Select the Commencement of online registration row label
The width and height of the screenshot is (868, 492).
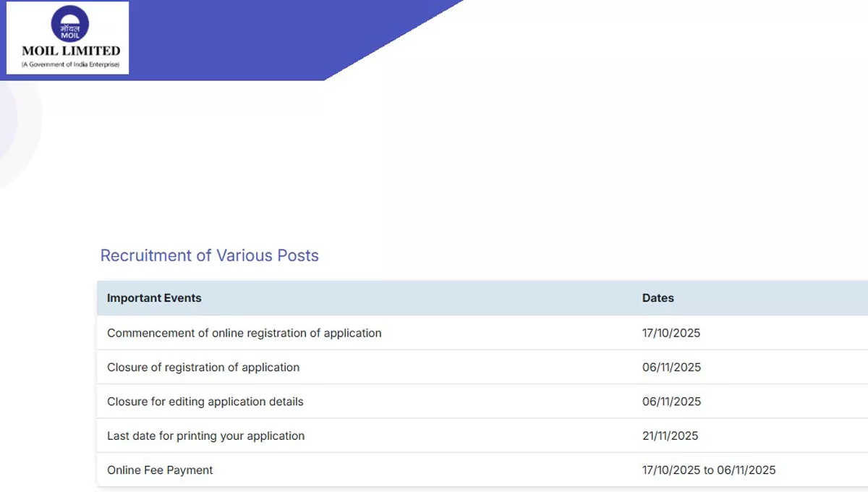(x=244, y=333)
